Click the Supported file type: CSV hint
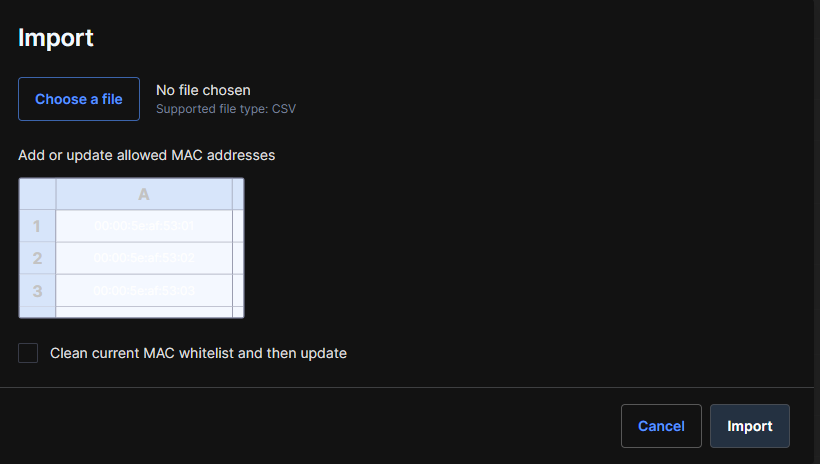This screenshot has width=820, height=464. pyautogui.click(x=226, y=109)
